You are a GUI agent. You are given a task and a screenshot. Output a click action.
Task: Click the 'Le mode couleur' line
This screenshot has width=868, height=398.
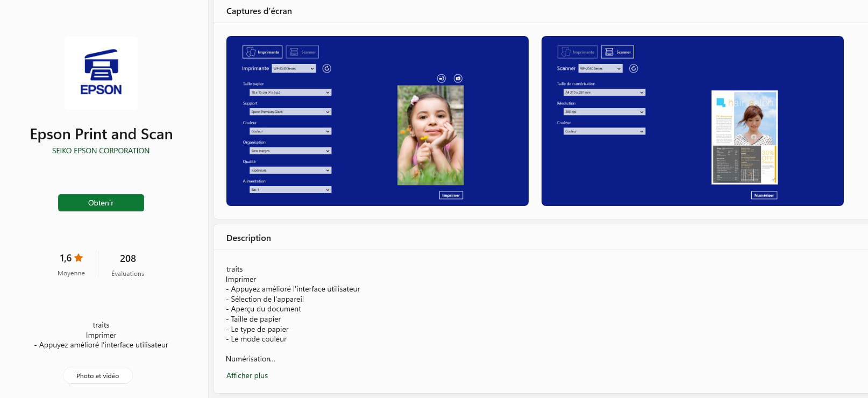tap(257, 339)
